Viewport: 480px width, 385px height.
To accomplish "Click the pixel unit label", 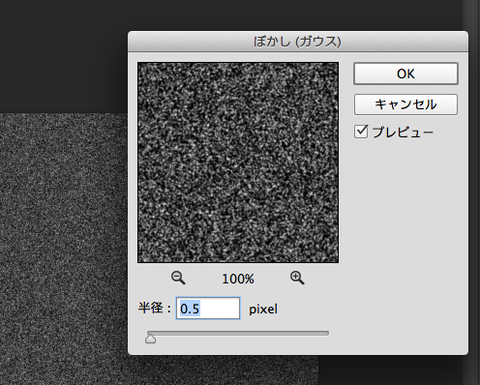I will 263,309.
